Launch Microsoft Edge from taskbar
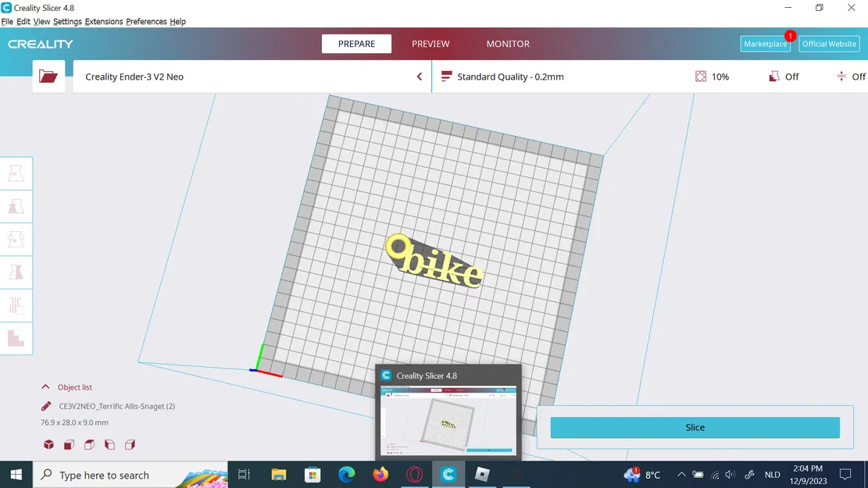Viewport: 868px width, 488px height. 347,475
